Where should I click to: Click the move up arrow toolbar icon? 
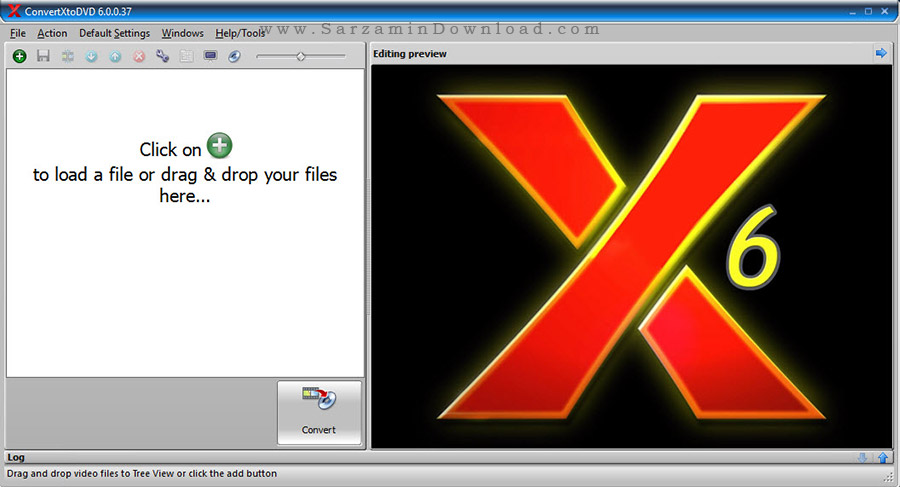(x=115, y=56)
